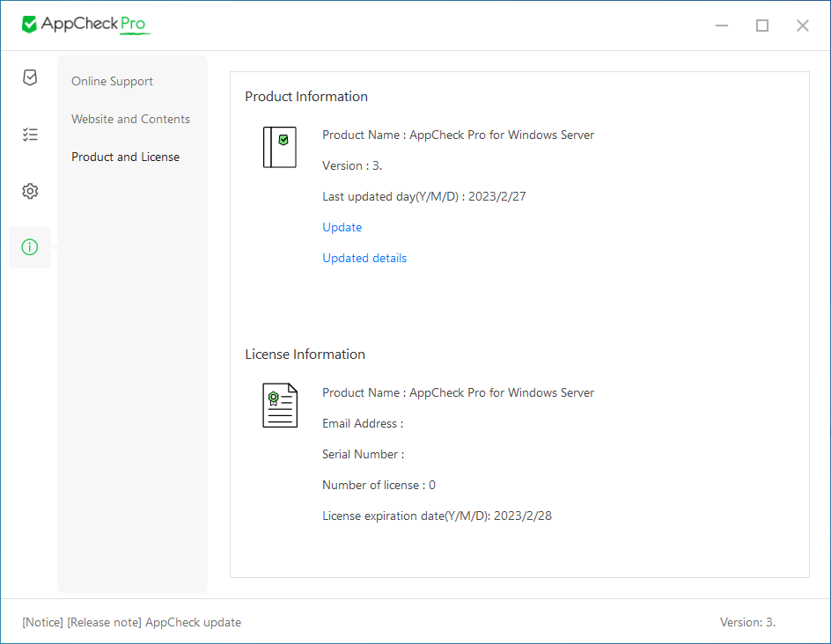Click the License expiration date 2023/2/28 text
Viewport: 831px width, 644px height.
point(438,516)
